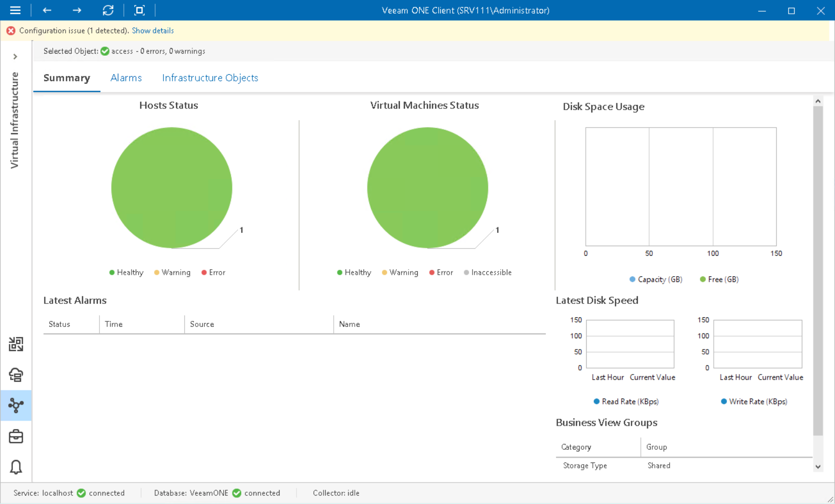Open the hamburger main menu
The image size is (835, 504).
pos(15,10)
